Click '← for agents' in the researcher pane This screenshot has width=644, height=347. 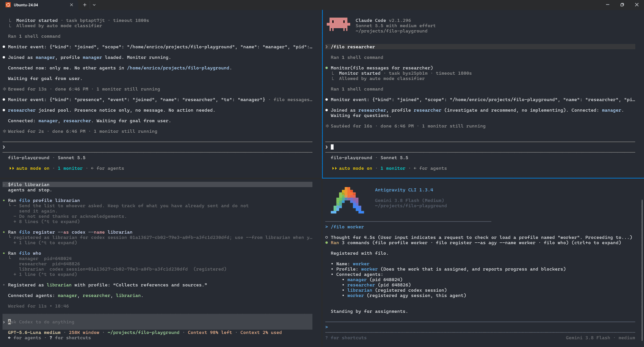[x=430, y=168]
